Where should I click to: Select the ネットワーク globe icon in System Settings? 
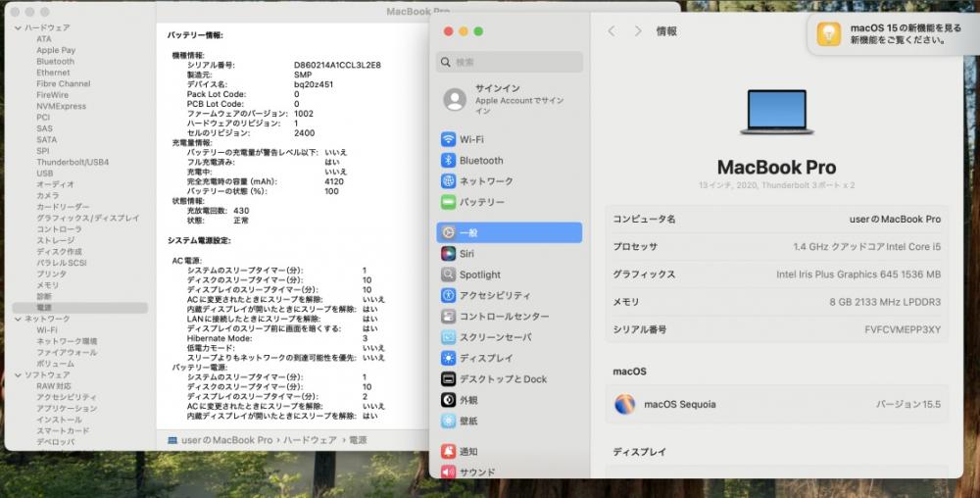click(448, 181)
